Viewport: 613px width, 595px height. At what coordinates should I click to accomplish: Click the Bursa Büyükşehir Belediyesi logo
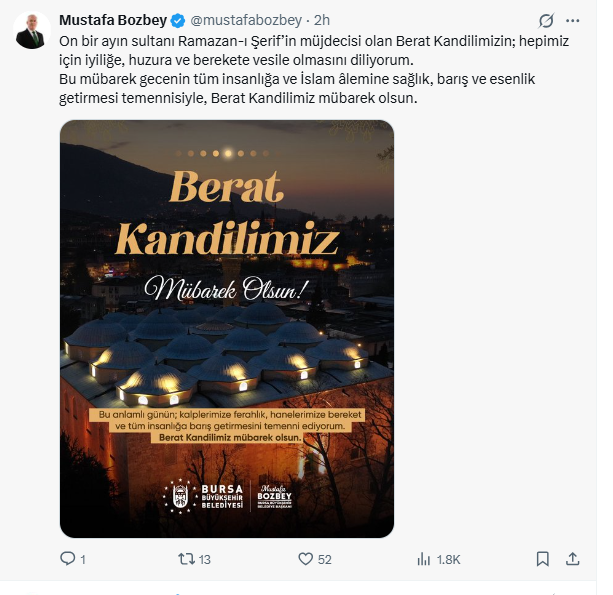(x=203, y=496)
